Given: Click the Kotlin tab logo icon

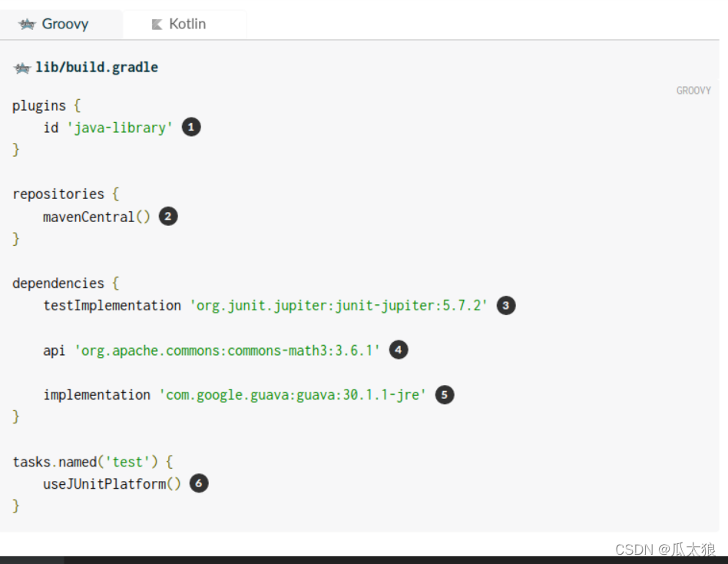Looking at the screenshot, I should (157, 25).
